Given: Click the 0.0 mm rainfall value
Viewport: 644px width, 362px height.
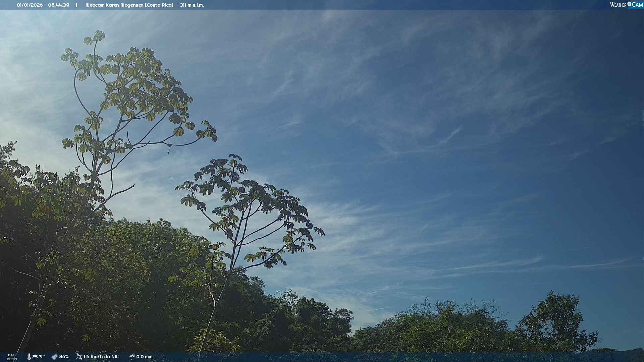Looking at the screenshot, I should (144, 357).
